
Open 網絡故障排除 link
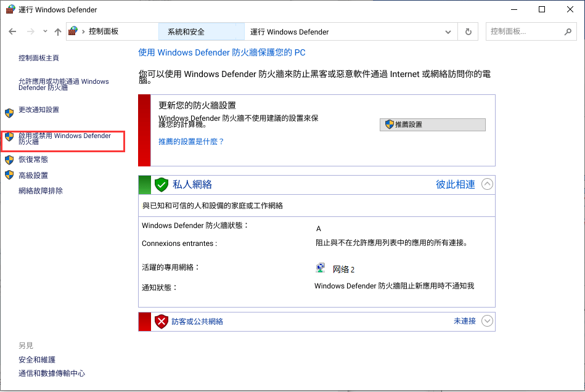[x=41, y=190]
